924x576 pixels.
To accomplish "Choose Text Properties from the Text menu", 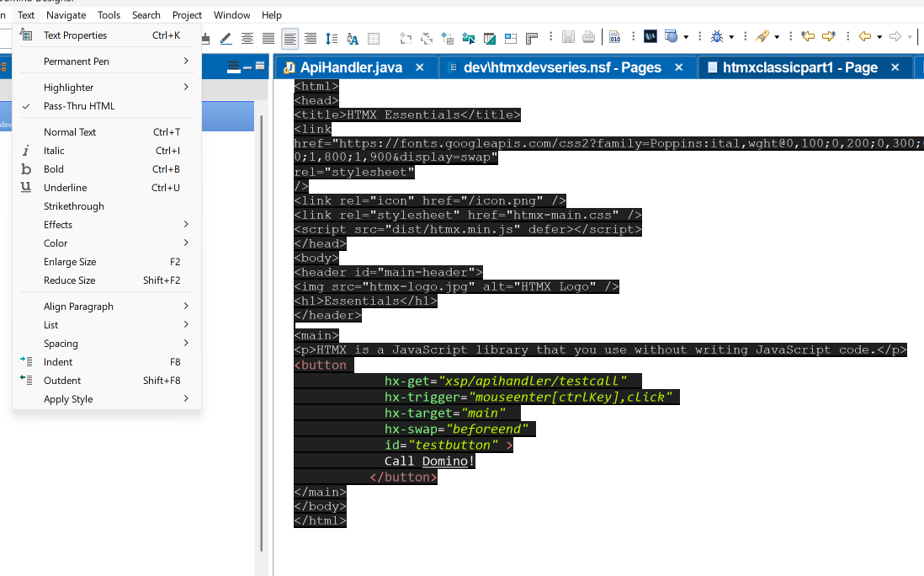I will coord(75,35).
